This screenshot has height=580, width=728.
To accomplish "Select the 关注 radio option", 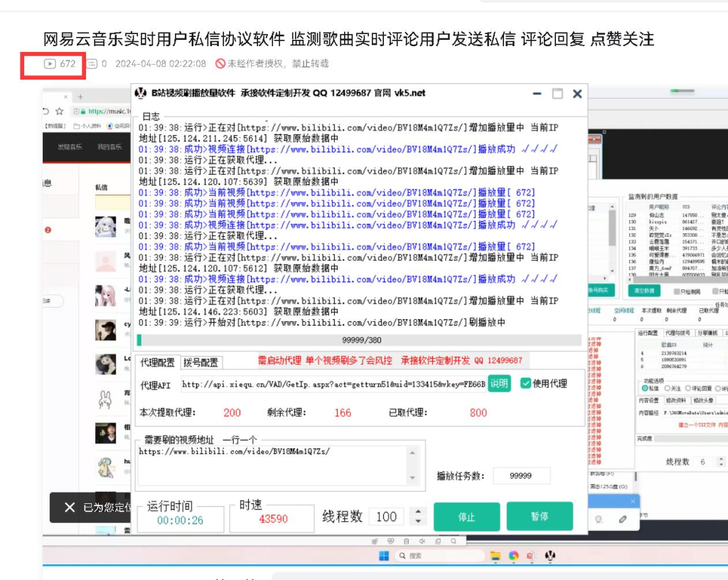I will point(667,388).
